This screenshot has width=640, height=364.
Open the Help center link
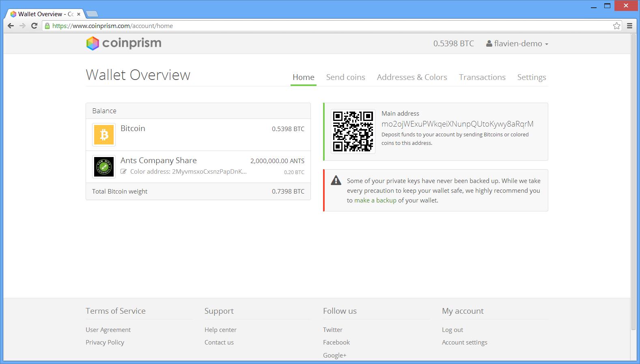coord(220,330)
